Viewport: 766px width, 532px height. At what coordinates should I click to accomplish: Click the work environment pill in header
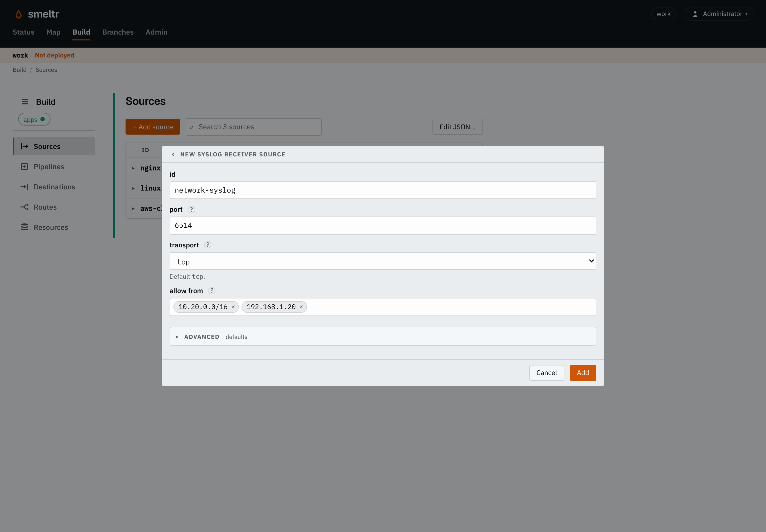click(663, 14)
